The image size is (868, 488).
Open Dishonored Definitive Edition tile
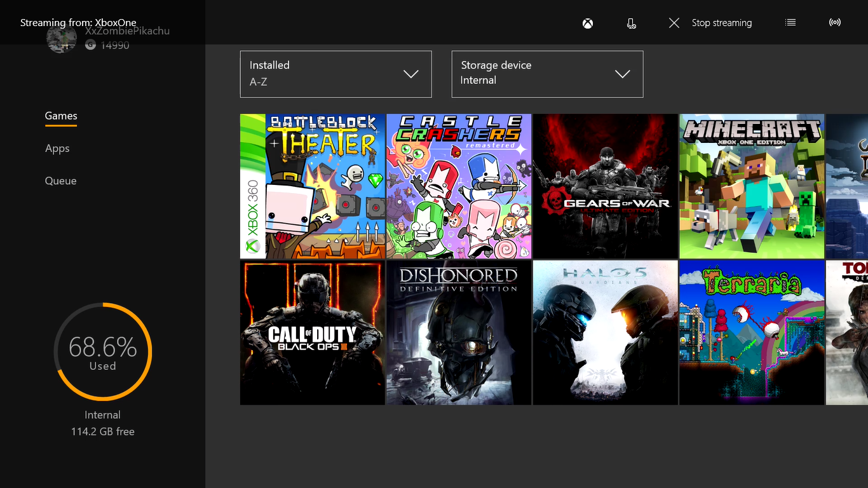pyautogui.click(x=459, y=333)
